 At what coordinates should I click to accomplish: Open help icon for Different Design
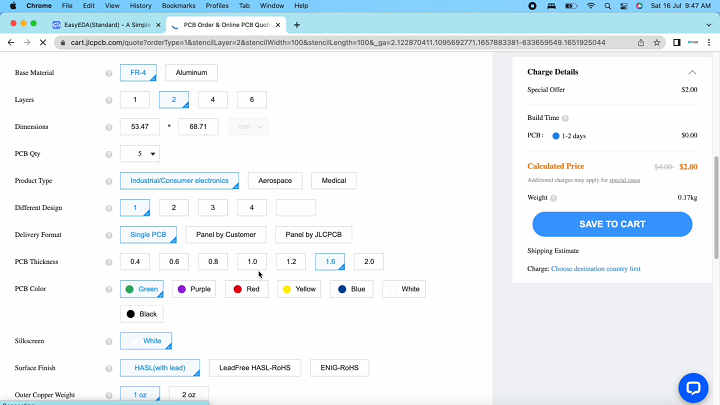pos(109,208)
